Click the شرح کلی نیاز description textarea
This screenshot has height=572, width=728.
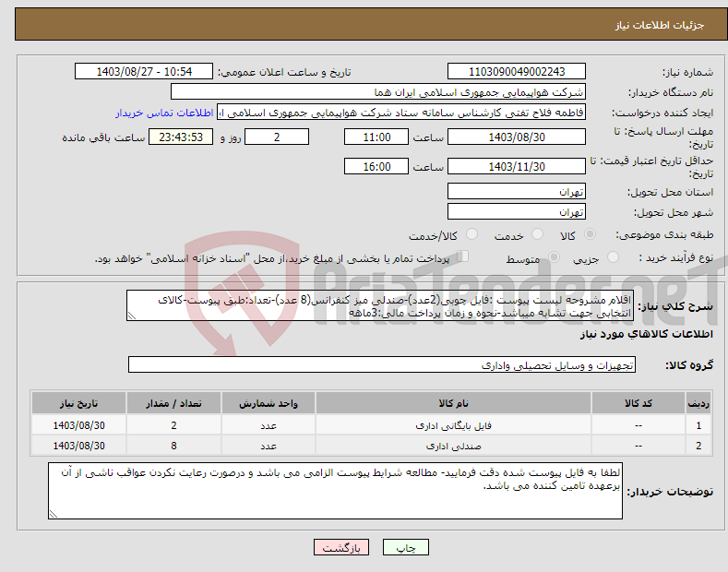(x=380, y=305)
